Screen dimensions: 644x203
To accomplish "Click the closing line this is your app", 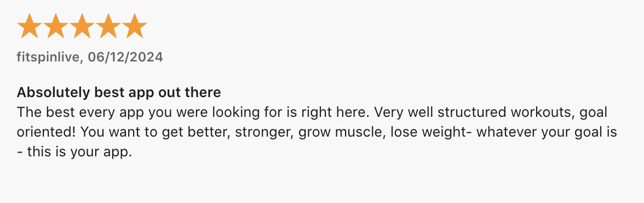I will pyautogui.click(x=80, y=153).
